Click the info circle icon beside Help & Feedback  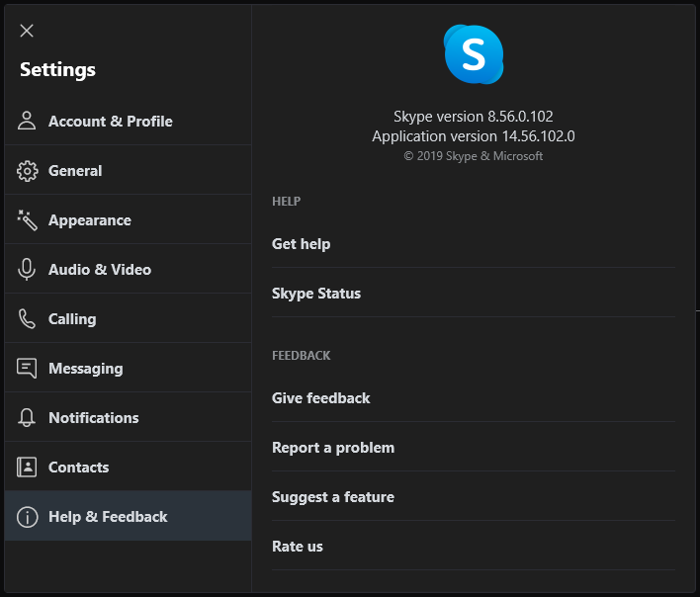pos(28,517)
